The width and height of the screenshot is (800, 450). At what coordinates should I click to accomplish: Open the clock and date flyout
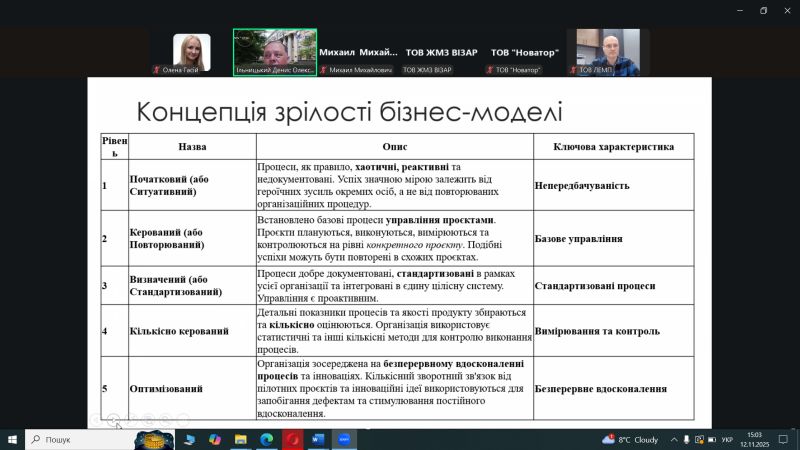(x=757, y=439)
